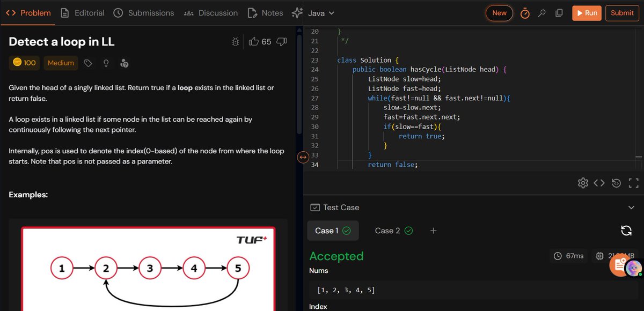644x311 pixels.
Task: Run the current solution
Action: click(587, 13)
